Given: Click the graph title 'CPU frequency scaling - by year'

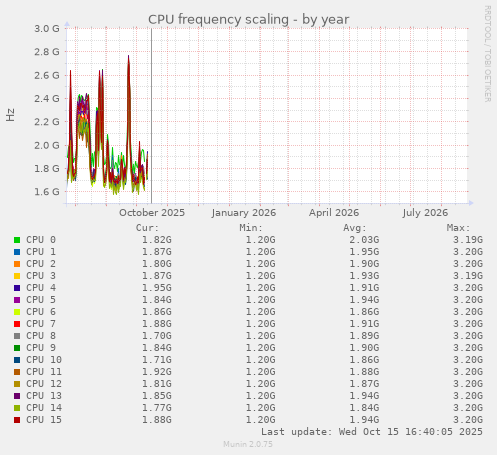Looking at the screenshot, I should (248, 20).
